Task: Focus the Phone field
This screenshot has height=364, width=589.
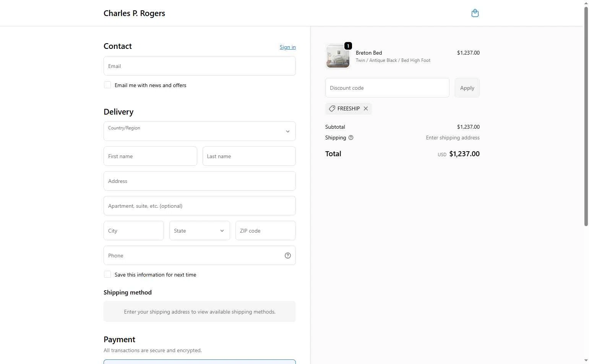Action: (x=200, y=256)
